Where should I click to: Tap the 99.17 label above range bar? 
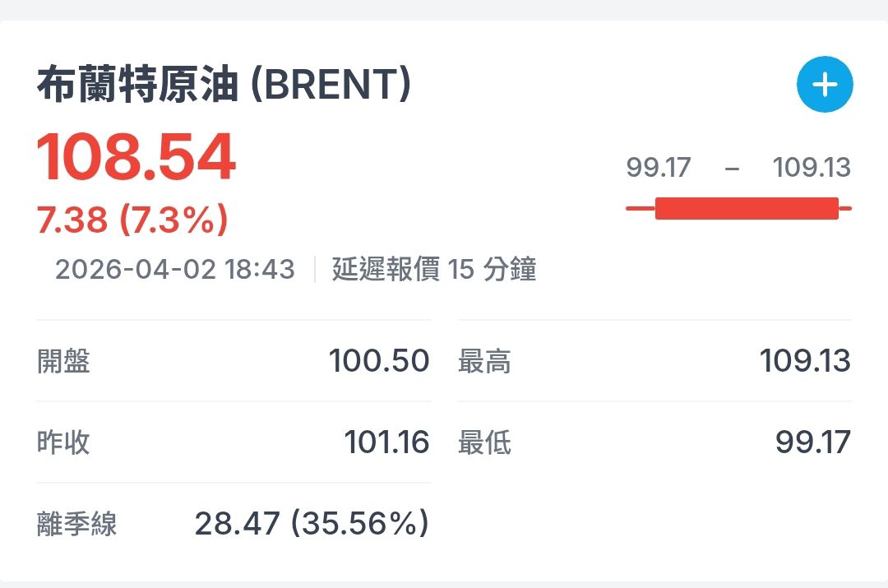658,168
